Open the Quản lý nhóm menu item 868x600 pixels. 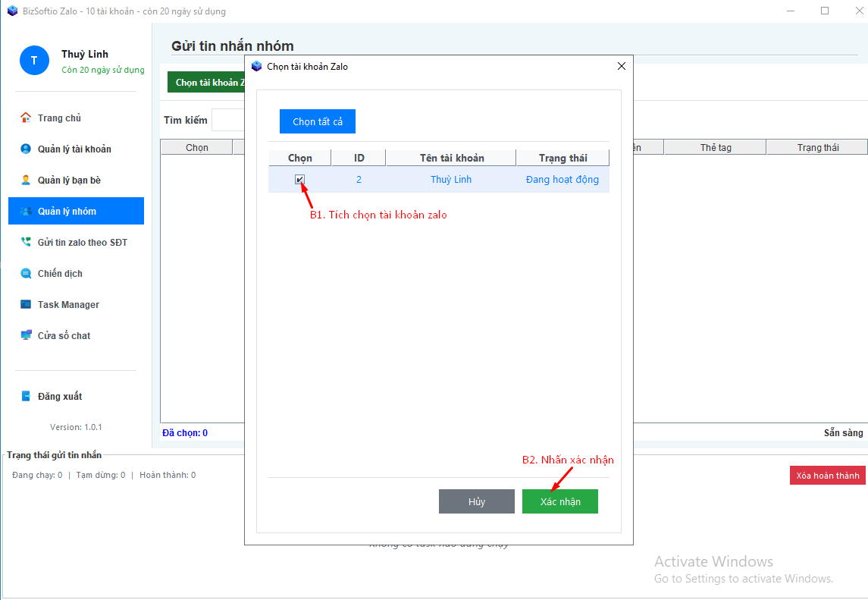(76, 211)
